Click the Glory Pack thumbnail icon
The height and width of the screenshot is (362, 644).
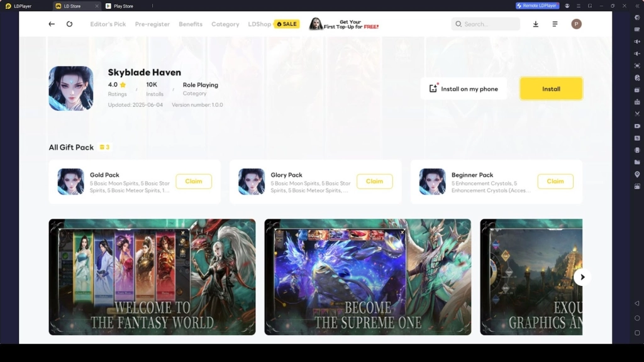[x=252, y=182]
